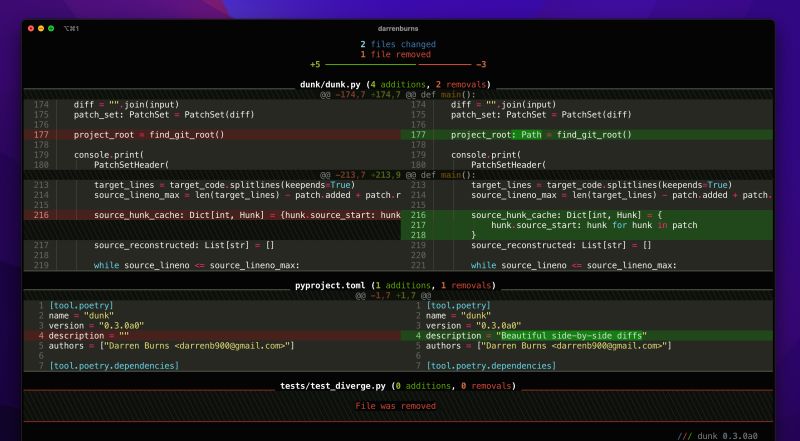
Task: Click the red close window button
Action: [31, 29]
